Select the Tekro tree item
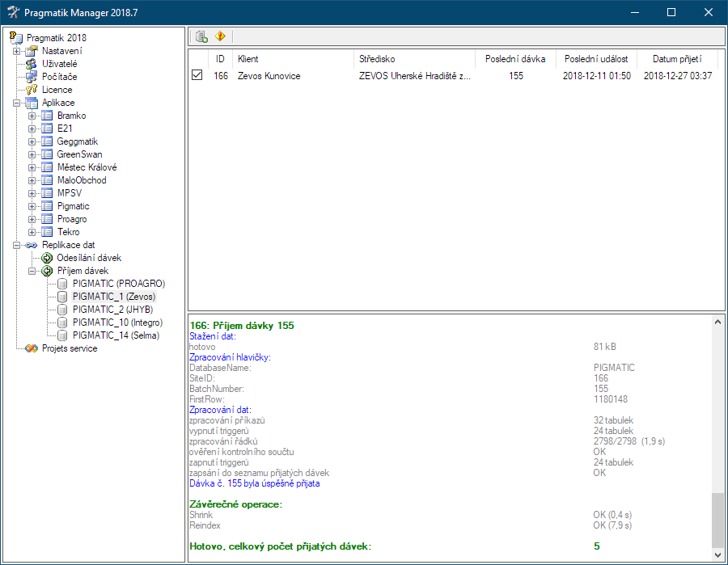Screen dimensions: 728x565 68,233
